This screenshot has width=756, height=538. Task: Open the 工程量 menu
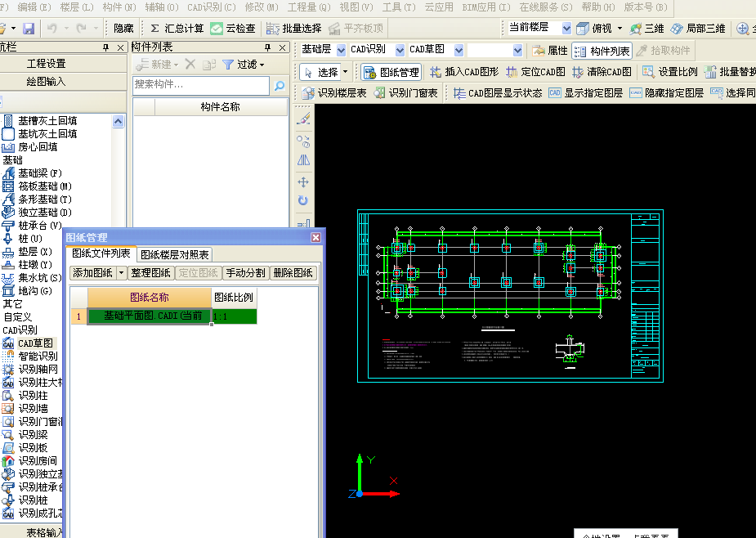(x=309, y=7)
